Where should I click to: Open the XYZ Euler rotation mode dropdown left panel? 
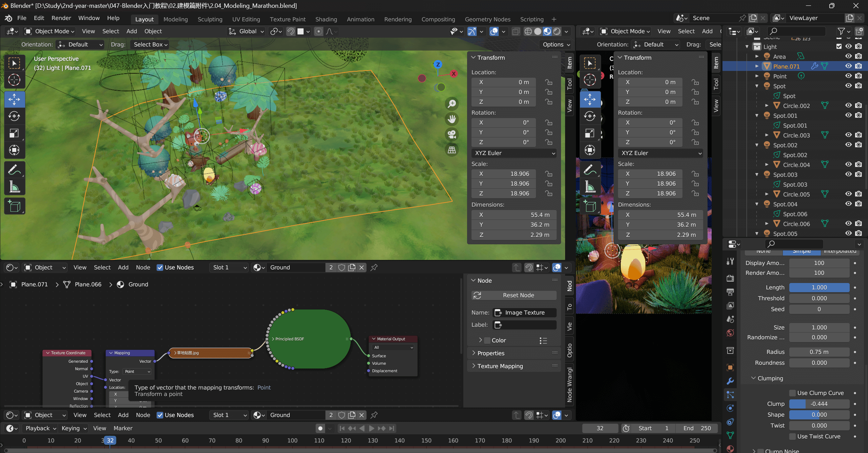tap(514, 153)
